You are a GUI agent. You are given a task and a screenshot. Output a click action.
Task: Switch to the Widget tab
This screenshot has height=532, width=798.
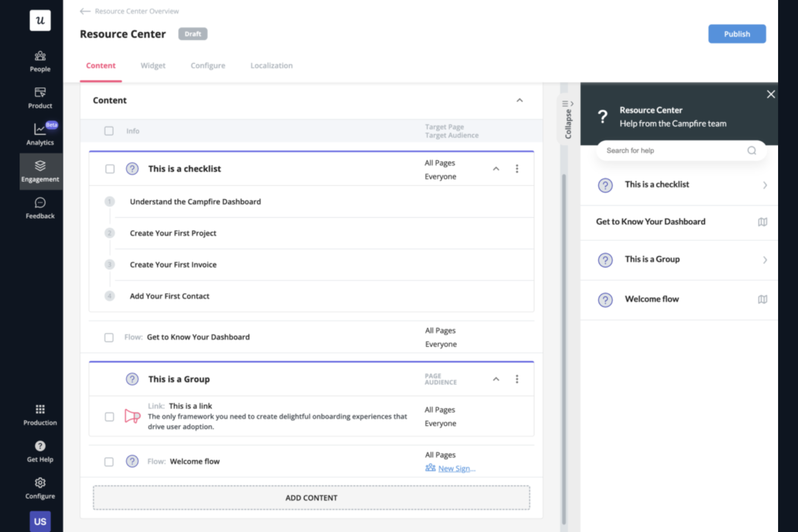pos(153,66)
